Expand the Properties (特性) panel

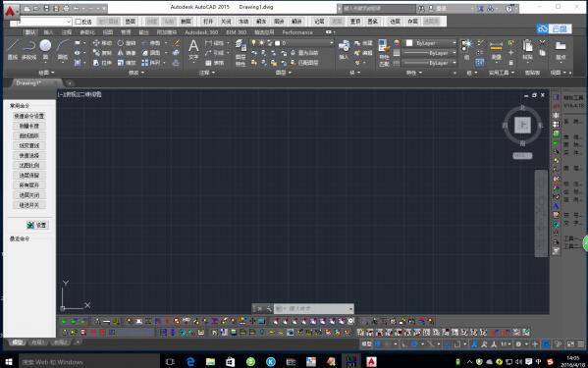[x=414, y=73]
